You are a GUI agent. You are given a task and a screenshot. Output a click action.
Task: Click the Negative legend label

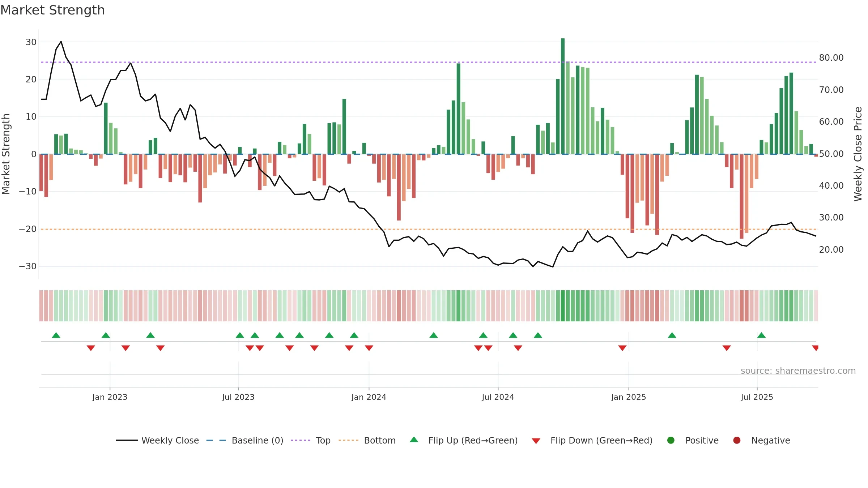pyautogui.click(x=771, y=440)
